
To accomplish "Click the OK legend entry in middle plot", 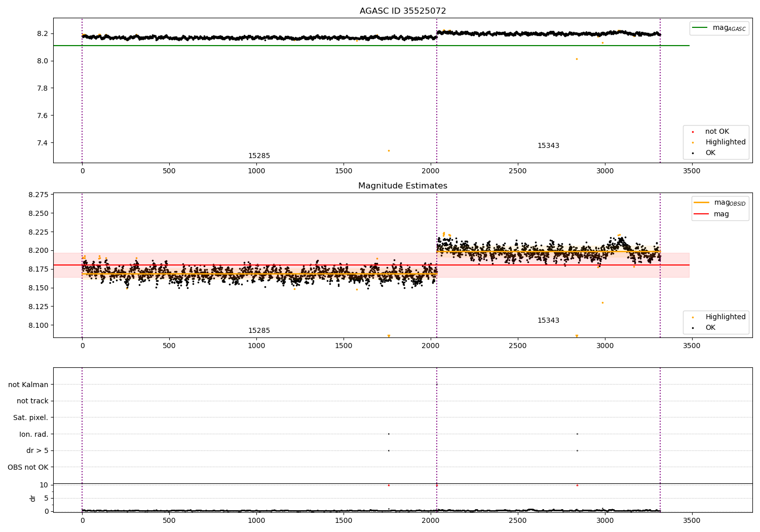I will tap(704, 328).
